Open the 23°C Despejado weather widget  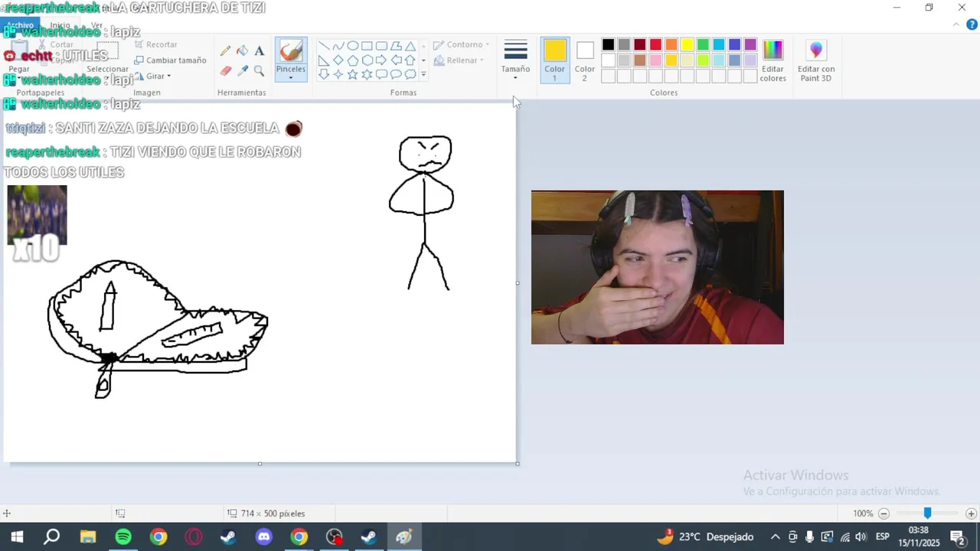coord(705,536)
